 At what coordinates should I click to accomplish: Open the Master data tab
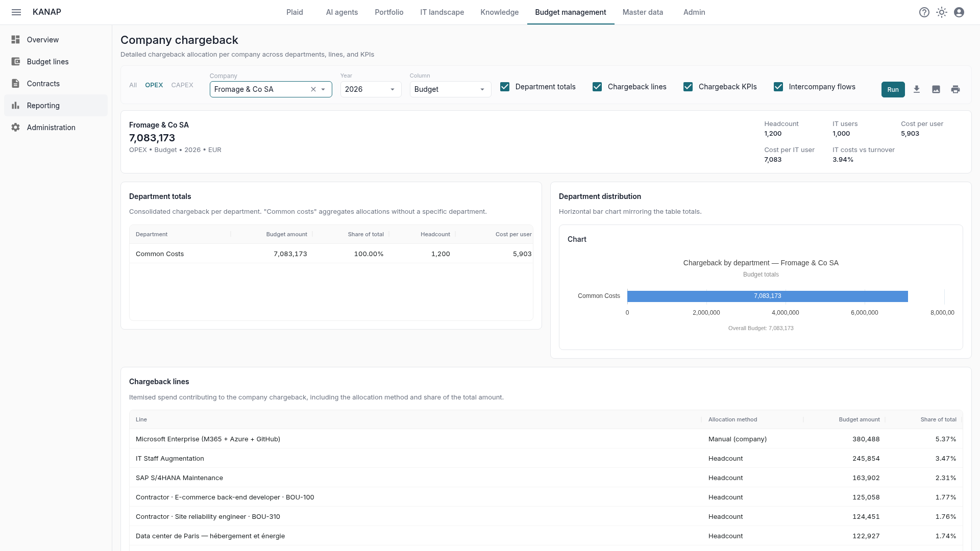(x=643, y=12)
